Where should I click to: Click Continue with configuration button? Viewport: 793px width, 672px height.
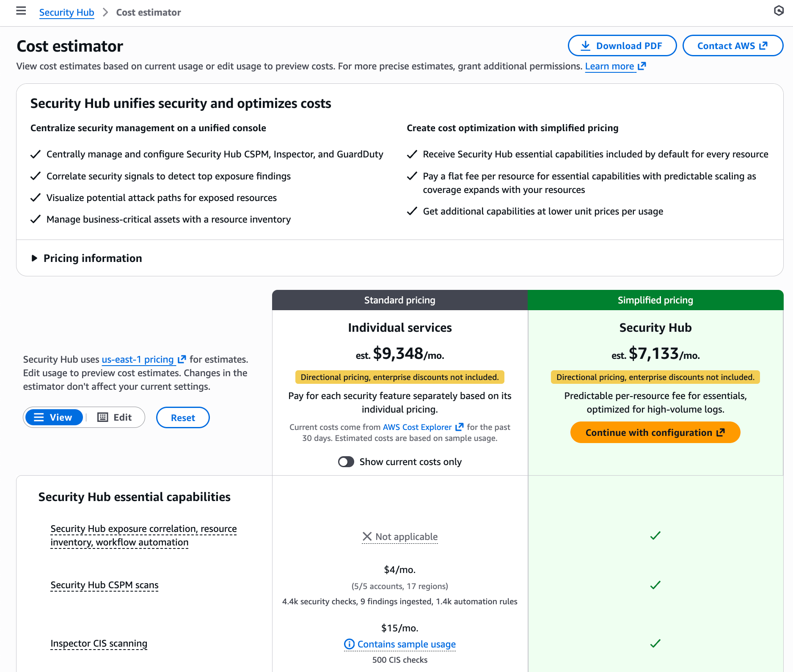pos(655,432)
